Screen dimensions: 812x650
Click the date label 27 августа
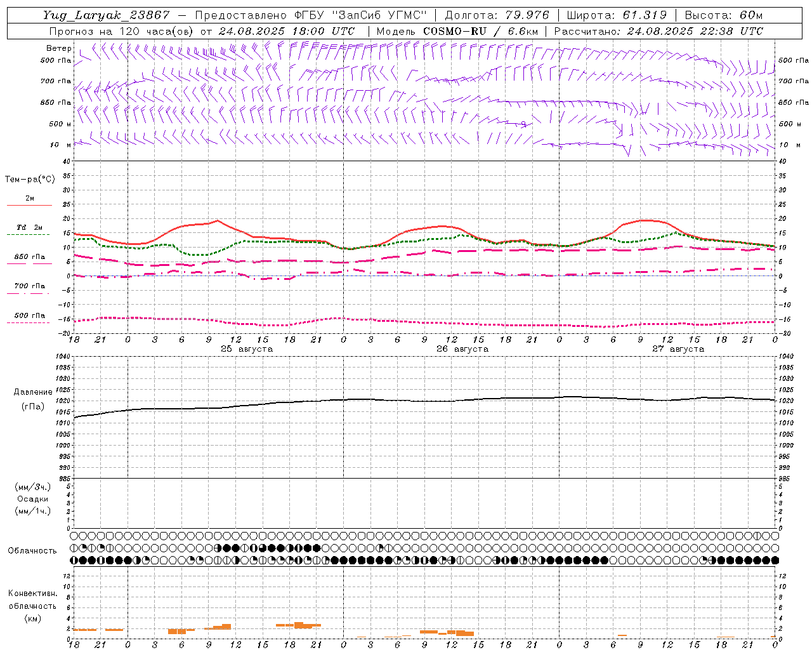678,349
